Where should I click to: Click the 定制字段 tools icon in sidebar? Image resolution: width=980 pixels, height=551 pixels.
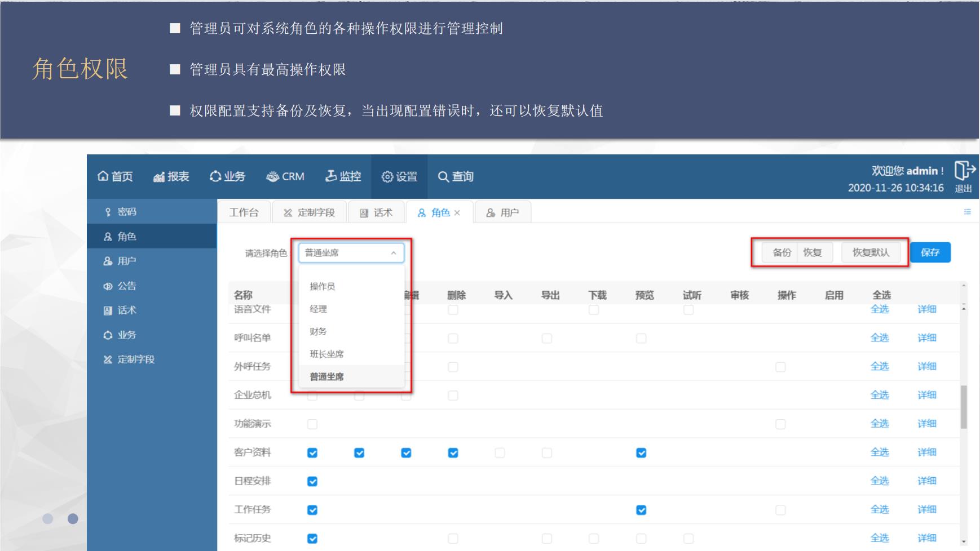coord(108,359)
